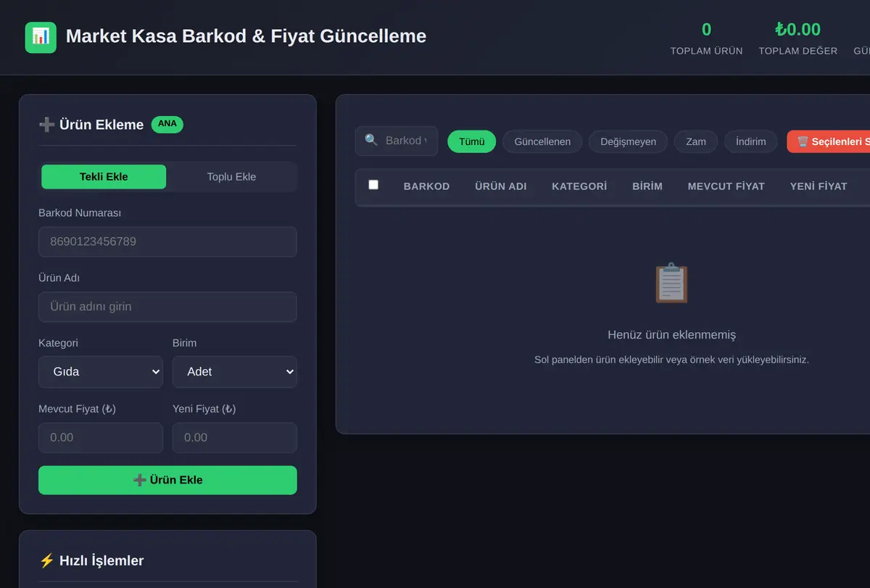Focus the Barkod Numarası input field
The width and height of the screenshot is (870, 588).
[x=167, y=241]
